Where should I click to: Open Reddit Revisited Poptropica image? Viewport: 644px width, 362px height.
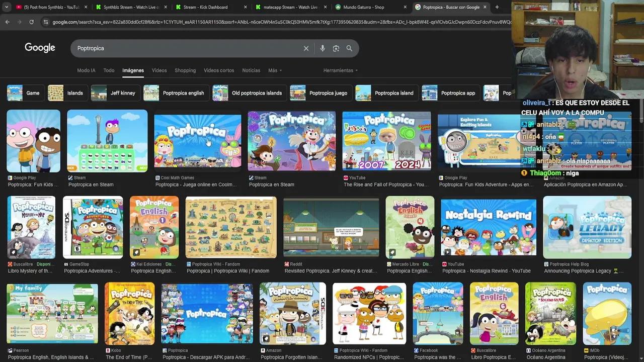331,227
